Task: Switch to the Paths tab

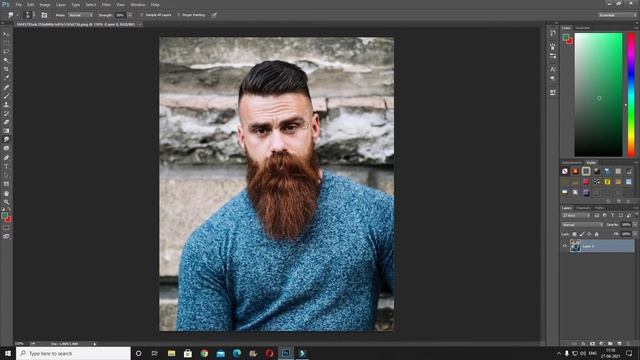Action: pos(600,208)
